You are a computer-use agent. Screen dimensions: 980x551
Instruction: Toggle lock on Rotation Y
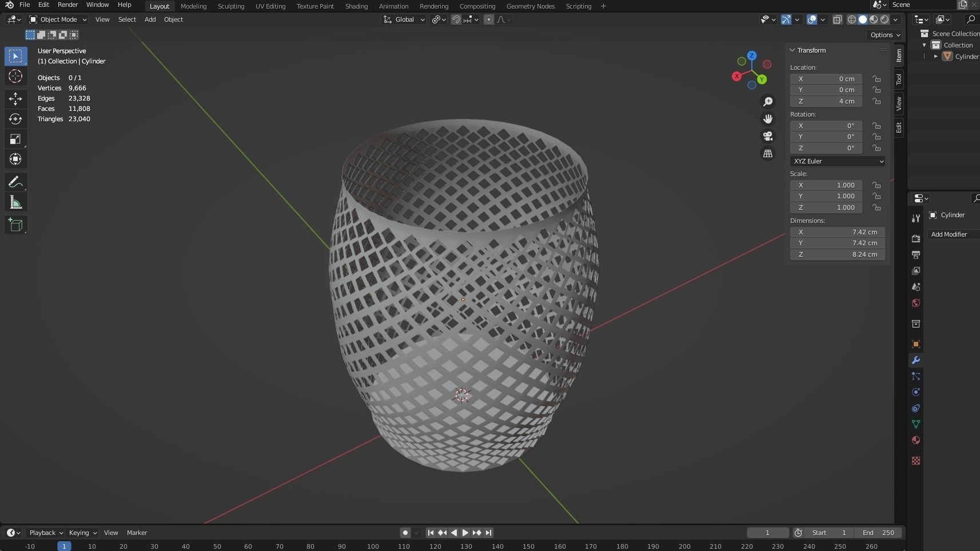tap(877, 137)
